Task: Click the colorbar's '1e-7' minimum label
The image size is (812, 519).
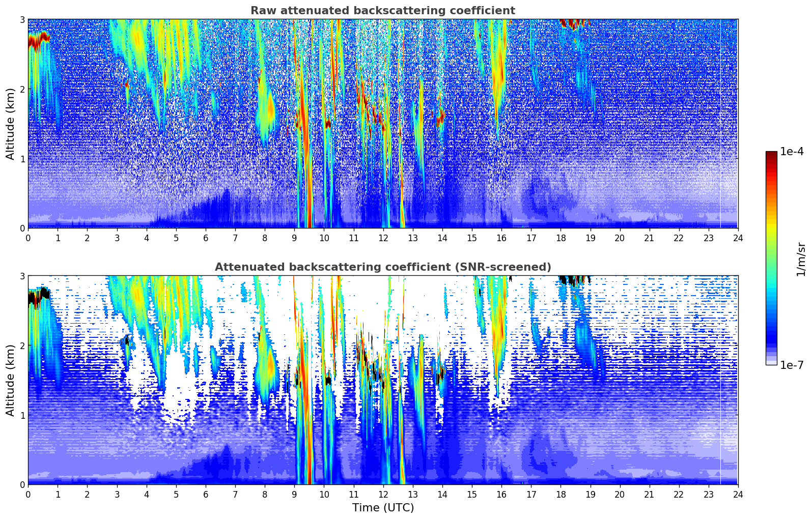Action: click(x=792, y=365)
